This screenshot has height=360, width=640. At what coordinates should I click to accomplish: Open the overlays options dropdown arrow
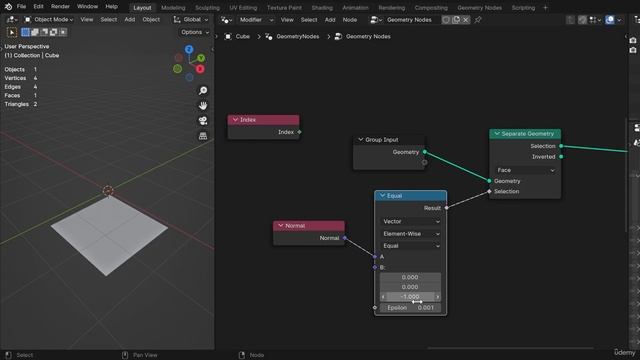pyautogui.click(x=619, y=20)
